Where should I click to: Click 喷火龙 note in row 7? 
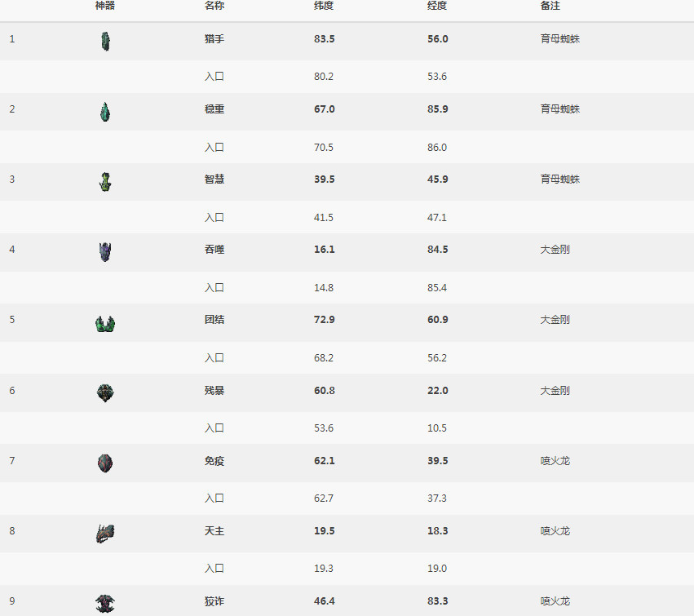pos(555,461)
